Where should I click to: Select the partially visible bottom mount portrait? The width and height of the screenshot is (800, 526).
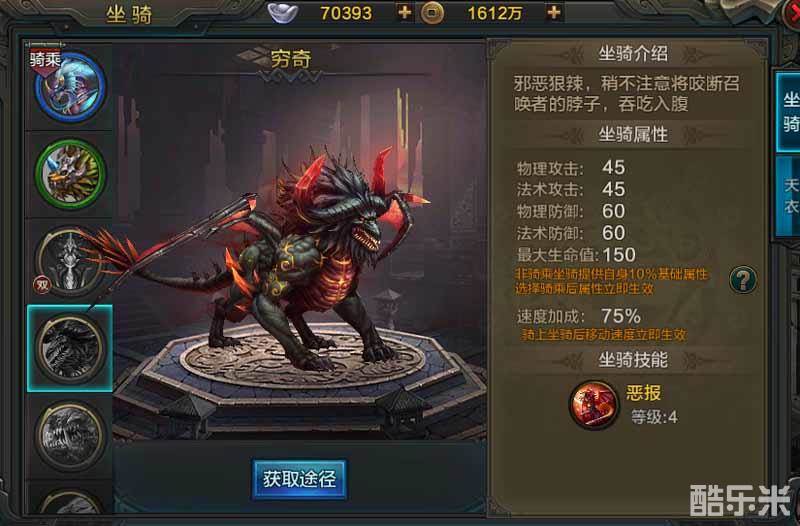70,502
